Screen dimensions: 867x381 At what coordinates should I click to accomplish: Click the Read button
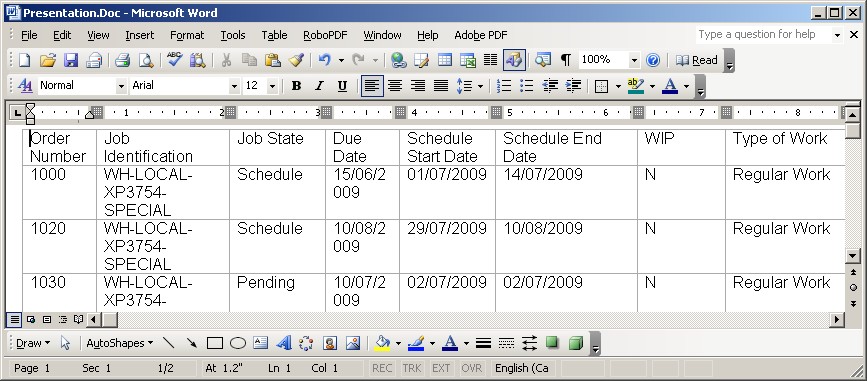pyautogui.click(x=697, y=60)
